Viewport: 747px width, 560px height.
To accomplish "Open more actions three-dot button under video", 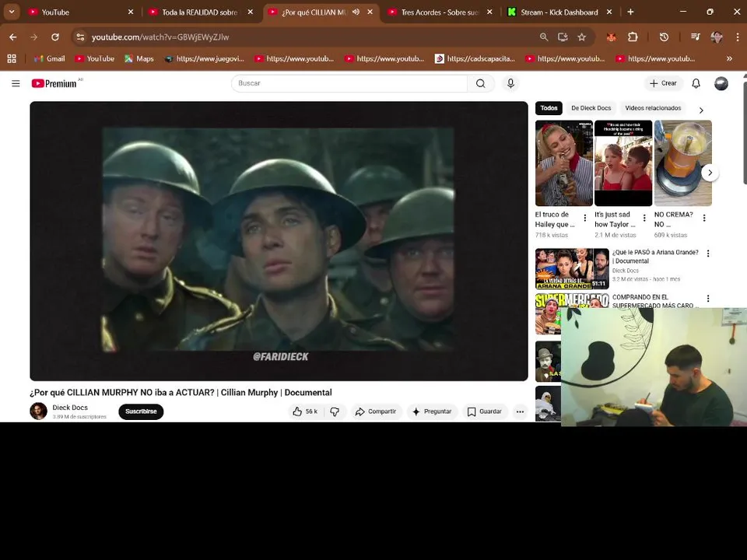I will 521,411.
